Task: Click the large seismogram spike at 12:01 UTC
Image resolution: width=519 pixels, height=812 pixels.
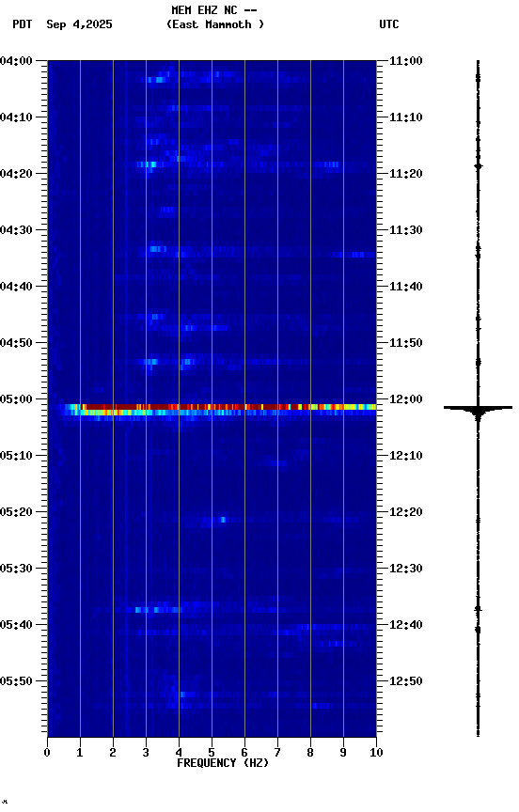Action: 478,408
